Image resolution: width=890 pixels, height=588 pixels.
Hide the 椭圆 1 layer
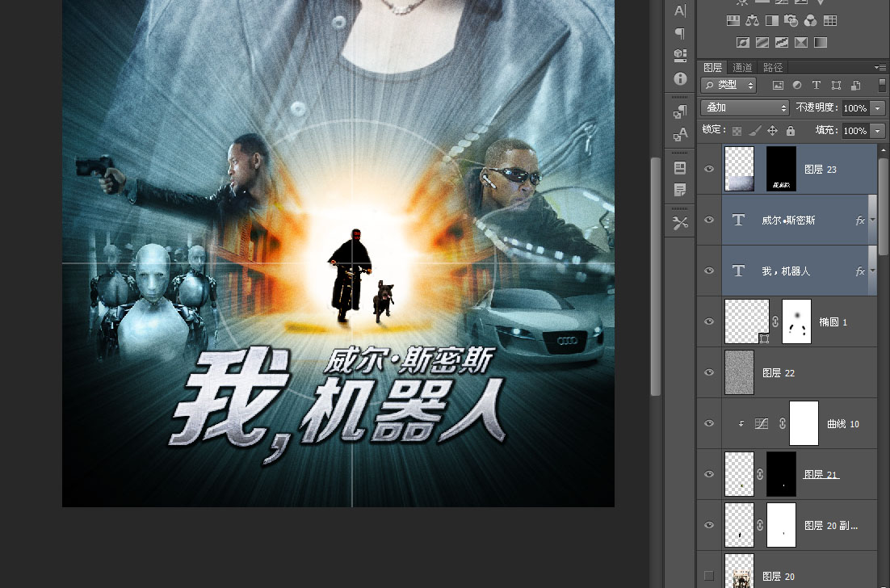click(x=709, y=321)
